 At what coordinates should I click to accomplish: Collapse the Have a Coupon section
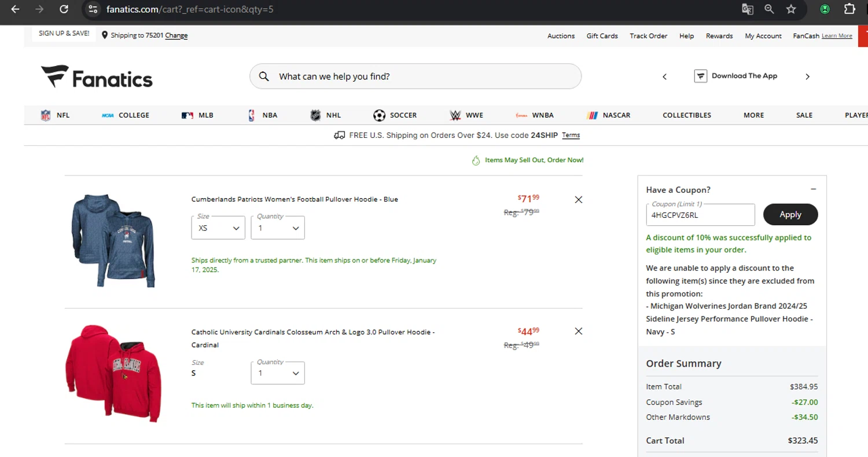(x=813, y=189)
